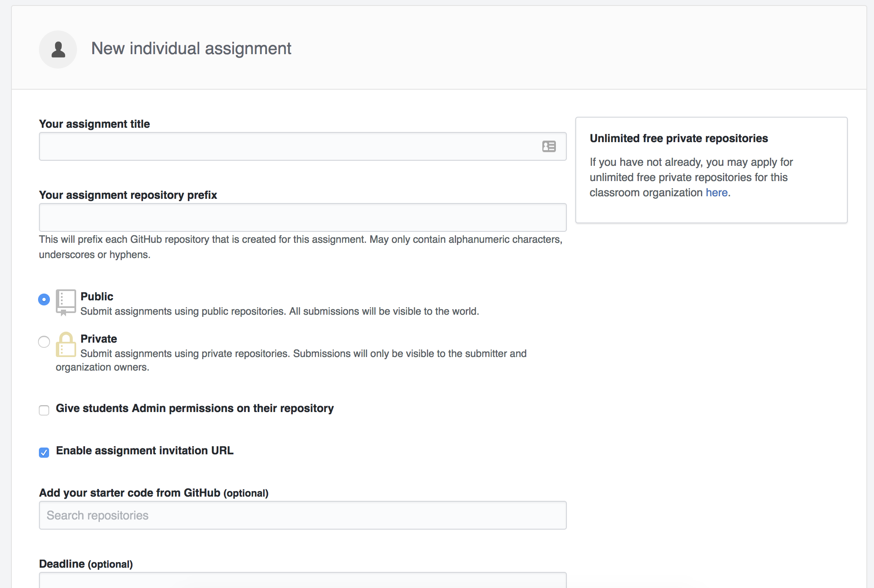Uncheck Enable assignment invitation URL checkbox
Viewport: 874px width, 588px height.
[x=44, y=452]
